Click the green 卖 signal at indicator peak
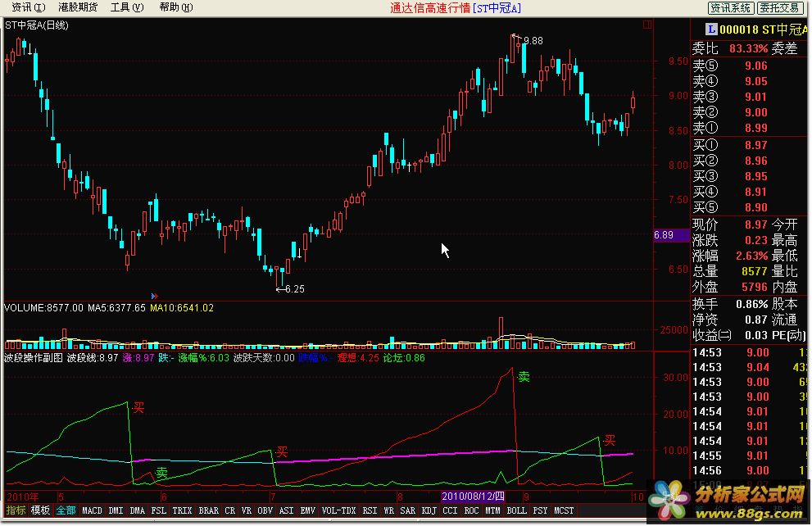812x526 pixels. click(x=524, y=377)
